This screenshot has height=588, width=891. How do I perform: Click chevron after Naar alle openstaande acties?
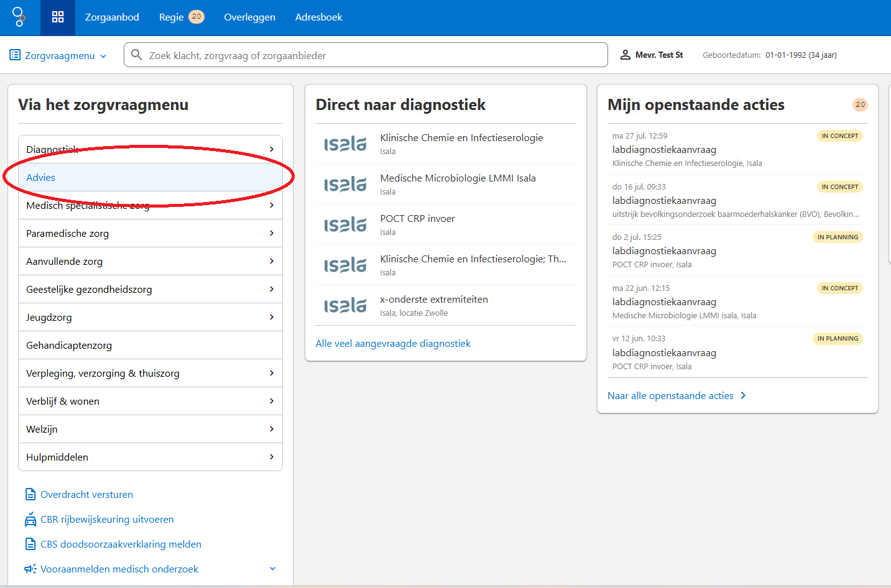click(x=743, y=395)
